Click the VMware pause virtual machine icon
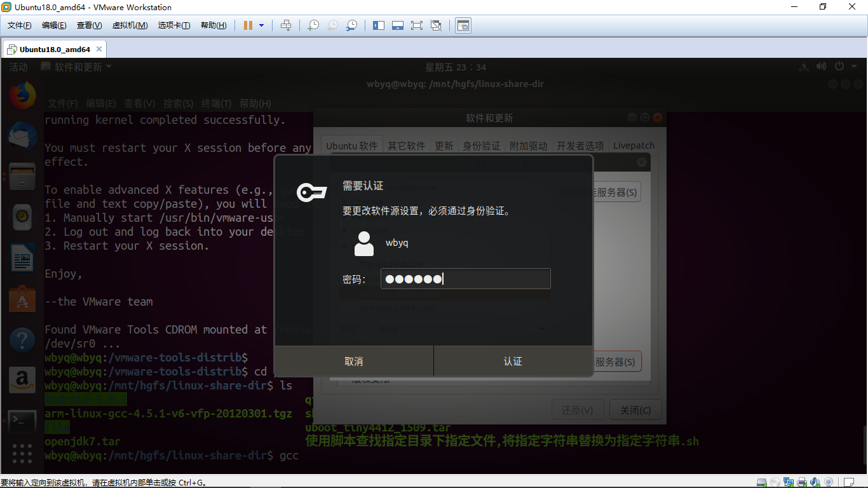 pyautogui.click(x=248, y=25)
